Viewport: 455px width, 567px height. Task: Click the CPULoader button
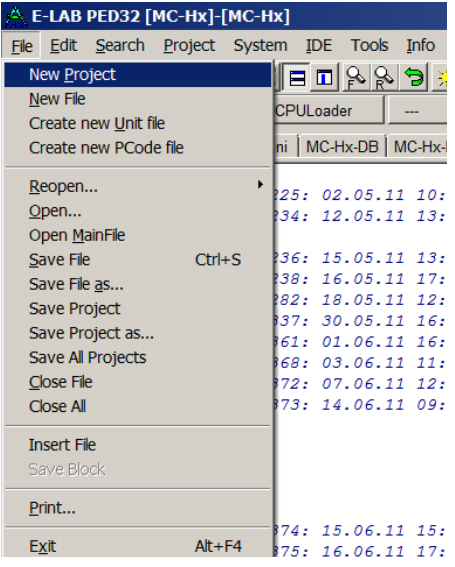point(328,110)
